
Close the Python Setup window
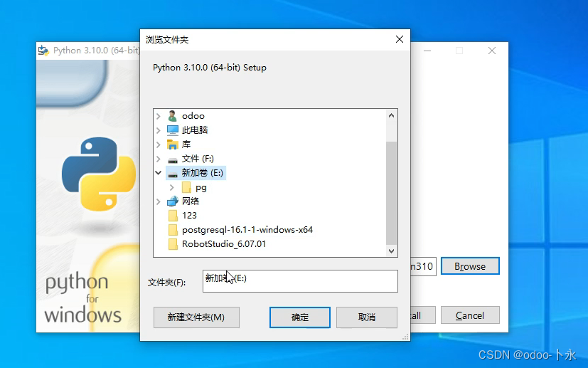coord(492,51)
